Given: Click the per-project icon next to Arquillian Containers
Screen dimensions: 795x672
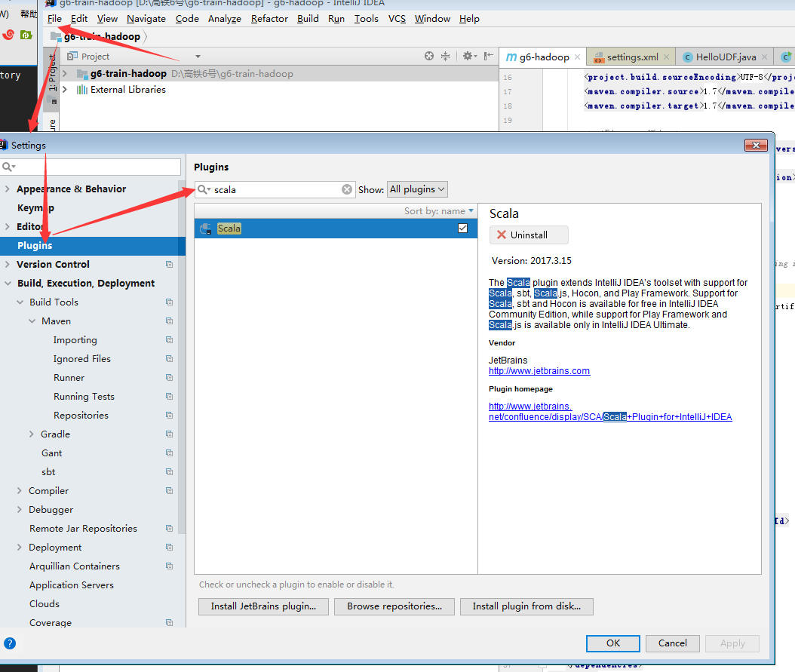Looking at the screenshot, I should point(170,566).
